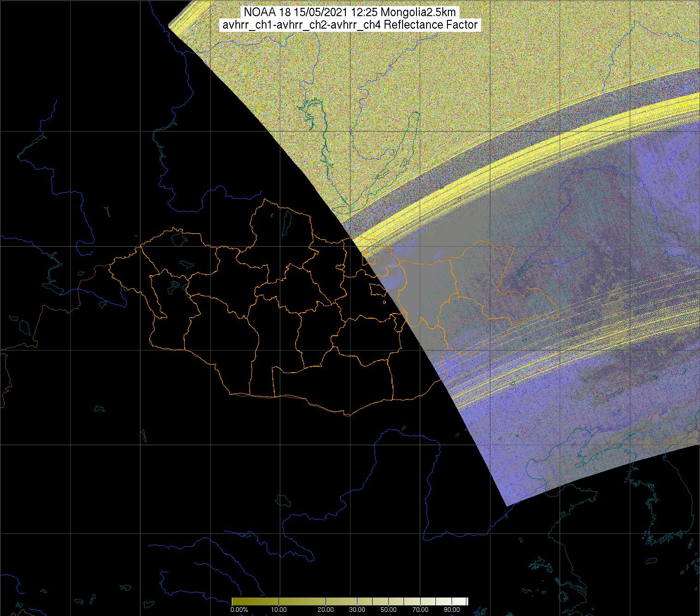Click the '30.00' color scale label
The height and width of the screenshot is (616, 700).
pyautogui.click(x=357, y=610)
